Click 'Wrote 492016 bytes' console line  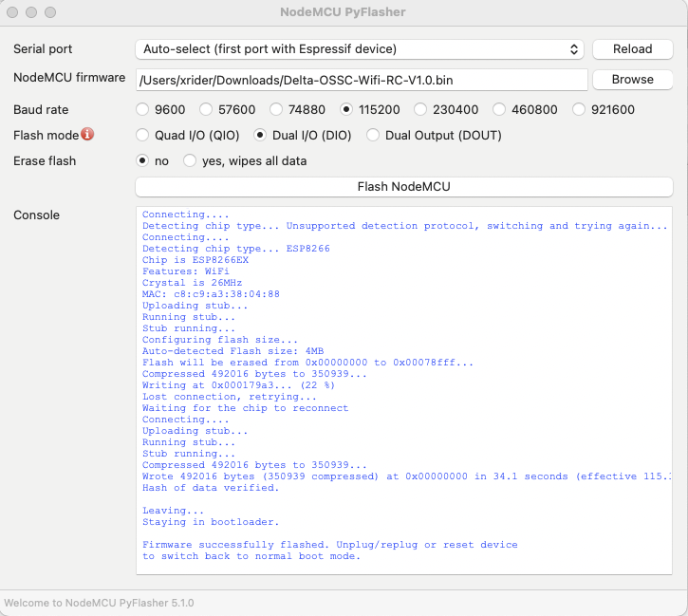[406, 476]
